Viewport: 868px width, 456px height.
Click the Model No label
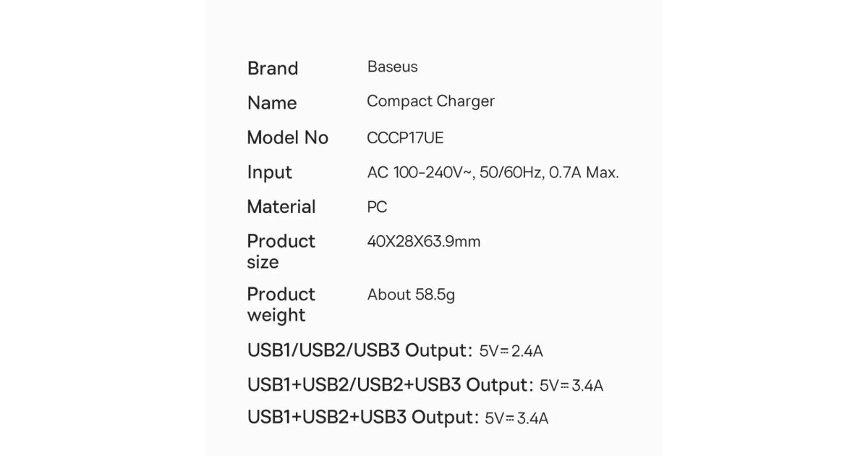point(287,138)
